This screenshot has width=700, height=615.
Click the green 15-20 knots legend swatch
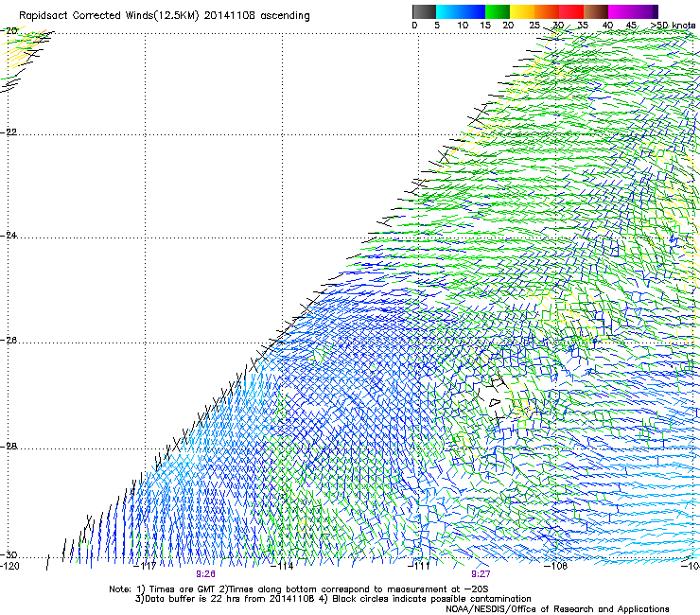(498, 11)
